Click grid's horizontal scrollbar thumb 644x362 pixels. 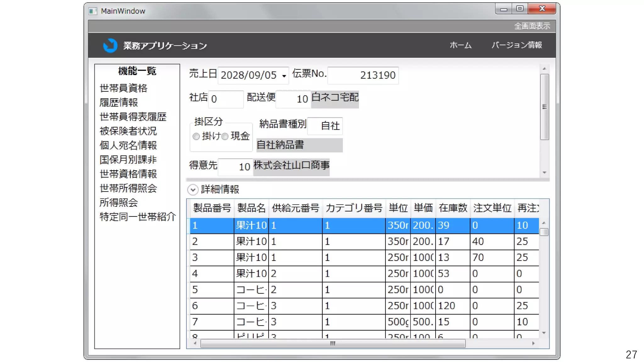pyautogui.click(x=333, y=343)
